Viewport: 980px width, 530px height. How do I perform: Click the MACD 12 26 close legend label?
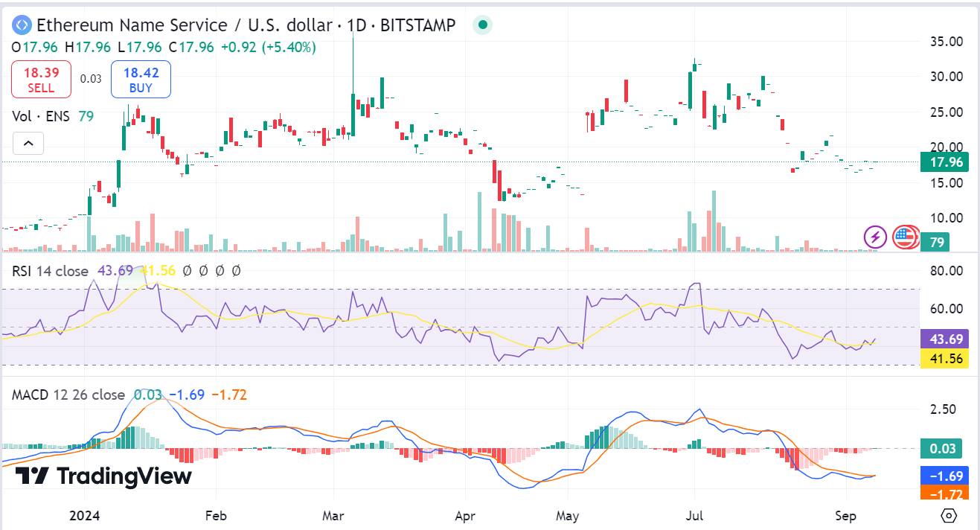click(68, 395)
